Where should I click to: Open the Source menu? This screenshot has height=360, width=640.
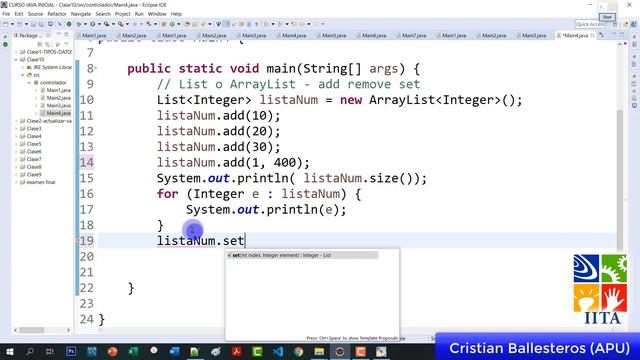click(35, 14)
